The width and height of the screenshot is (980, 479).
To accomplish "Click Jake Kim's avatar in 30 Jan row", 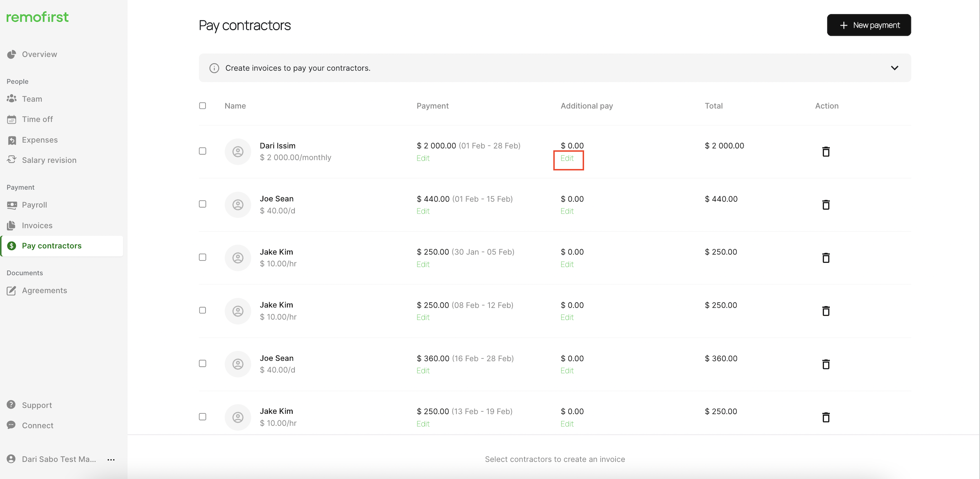I will click(x=238, y=258).
